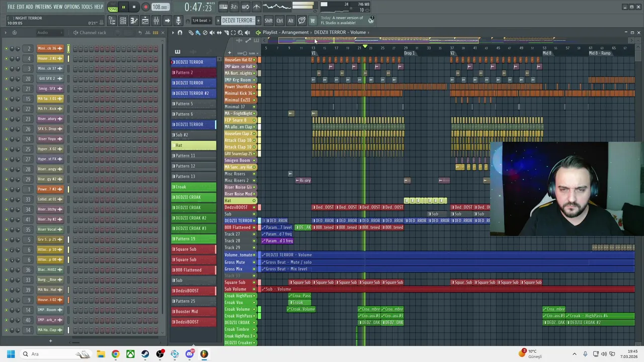Open the HELP menu
This screenshot has height=362, width=644.
click(x=99, y=7)
